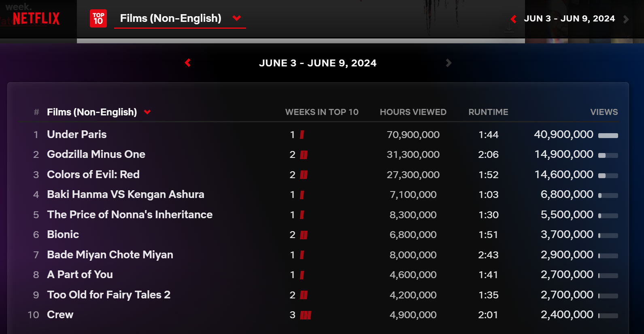Click the weeks-in-top-10 bars icon for Crew
This screenshot has height=334, width=644.
(x=306, y=315)
